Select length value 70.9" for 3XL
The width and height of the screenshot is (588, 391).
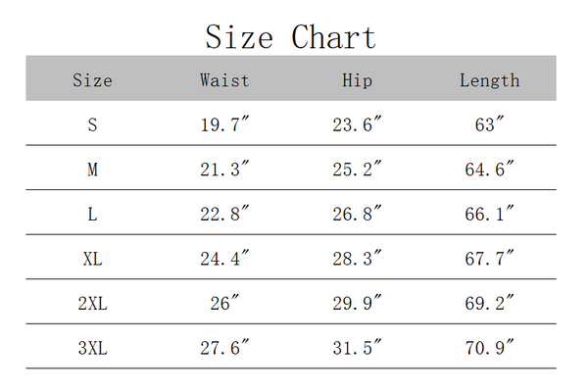click(490, 347)
